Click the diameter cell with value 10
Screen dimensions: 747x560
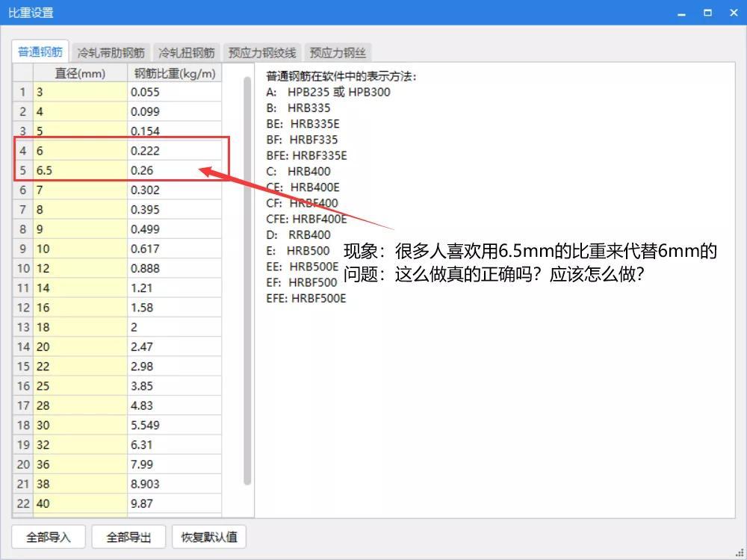click(80, 249)
